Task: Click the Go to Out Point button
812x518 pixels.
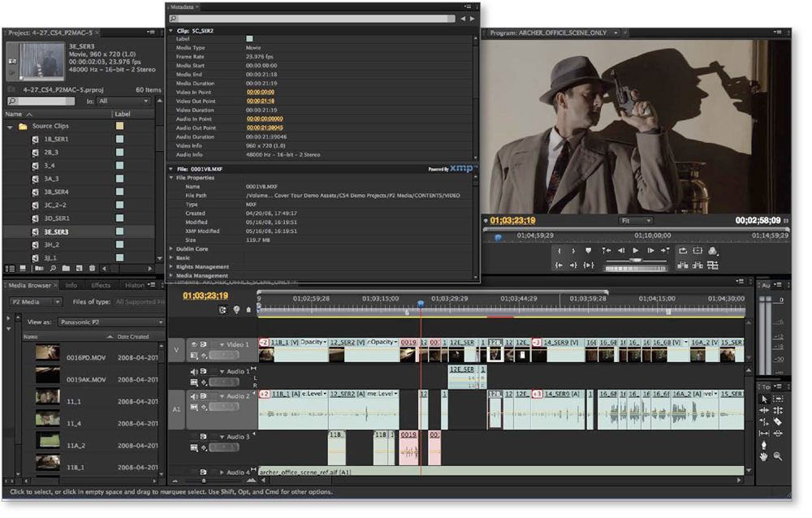Action: click(573, 265)
